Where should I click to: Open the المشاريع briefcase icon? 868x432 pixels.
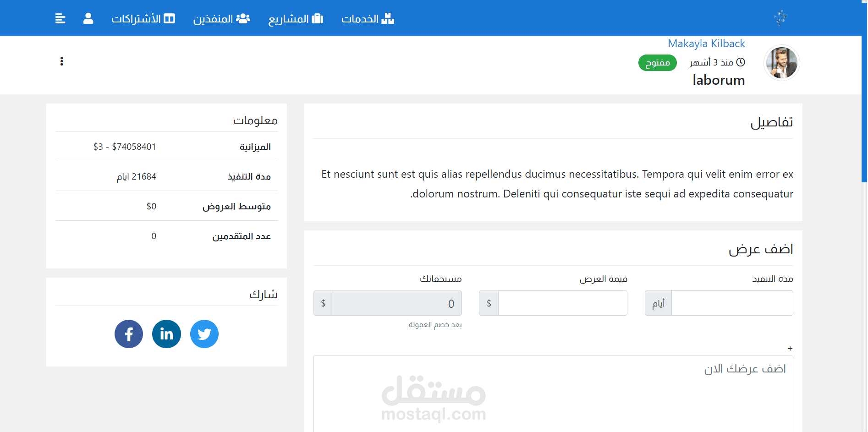tap(317, 18)
